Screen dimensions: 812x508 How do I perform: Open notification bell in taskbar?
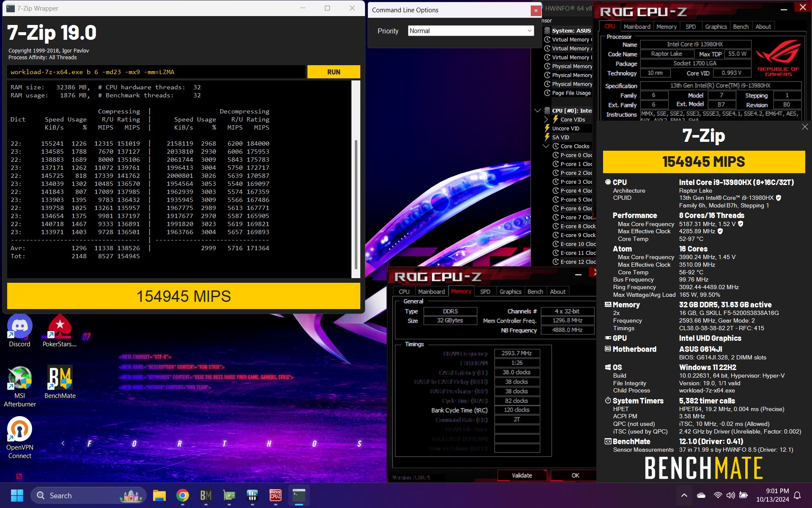pyautogui.click(x=797, y=495)
